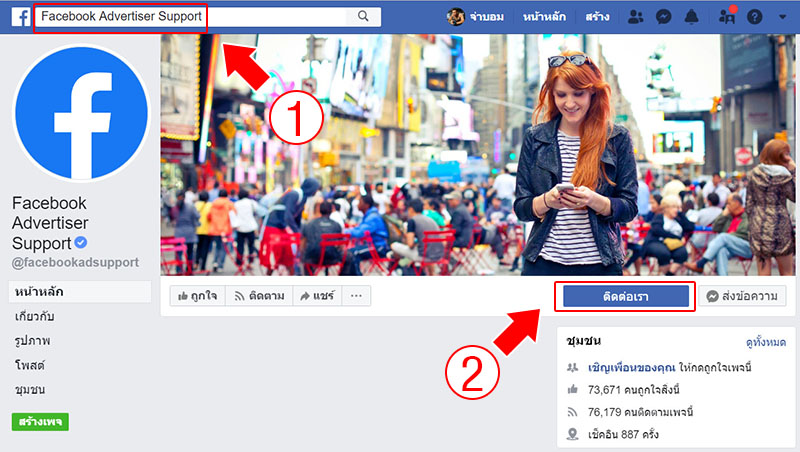The height and width of the screenshot is (452, 800).
Task: Click the เช็คอิน 887 ครั้ง text
Action: click(x=623, y=434)
